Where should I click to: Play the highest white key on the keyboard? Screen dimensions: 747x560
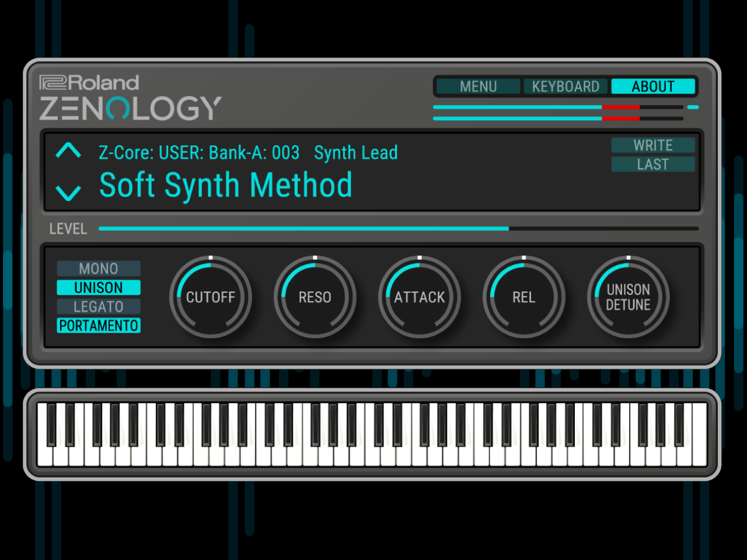[699, 435]
